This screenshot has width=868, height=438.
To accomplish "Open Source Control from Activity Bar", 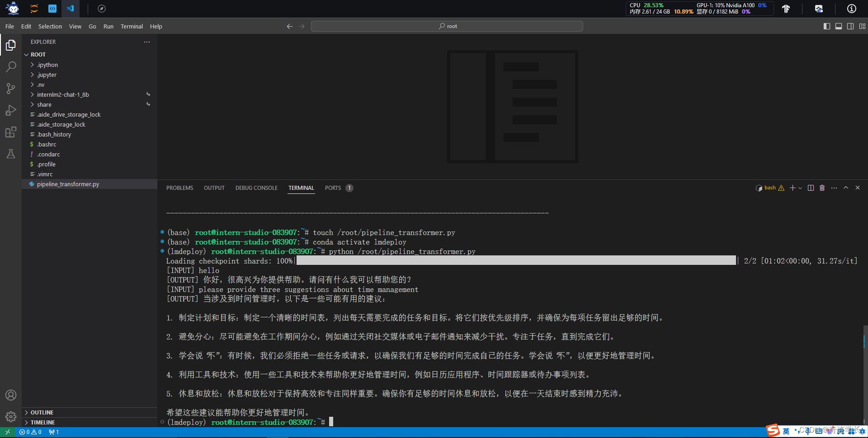I will (11, 89).
